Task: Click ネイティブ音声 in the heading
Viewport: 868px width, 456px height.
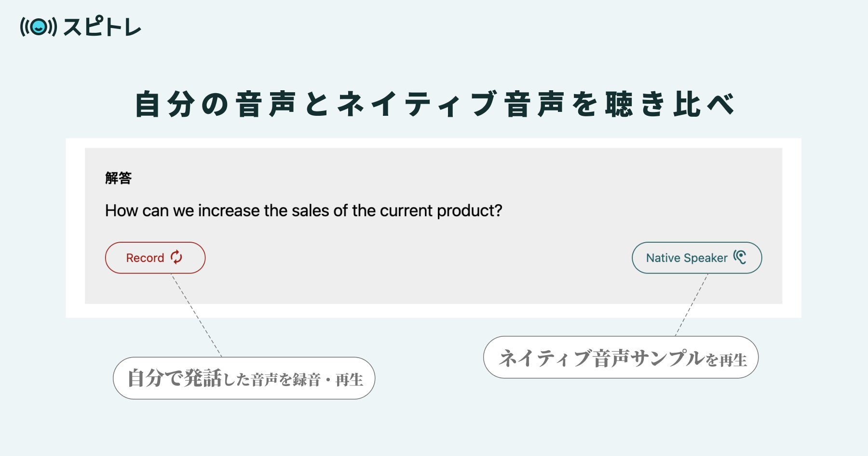Action: [x=451, y=104]
